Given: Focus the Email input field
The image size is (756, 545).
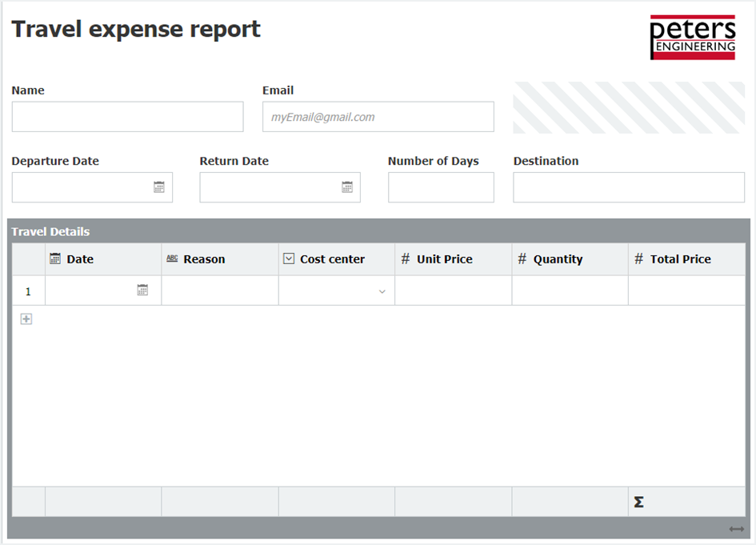Looking at the screenshot, I should [378, 117].
